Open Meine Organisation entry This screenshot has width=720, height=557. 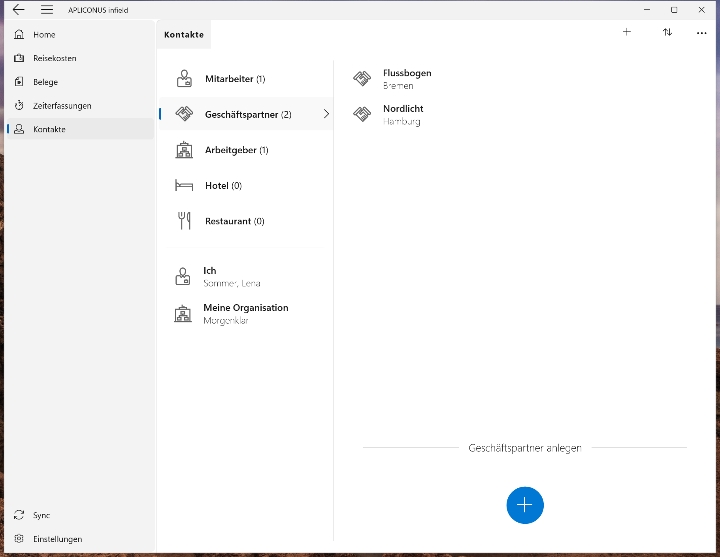click(246, 314)
